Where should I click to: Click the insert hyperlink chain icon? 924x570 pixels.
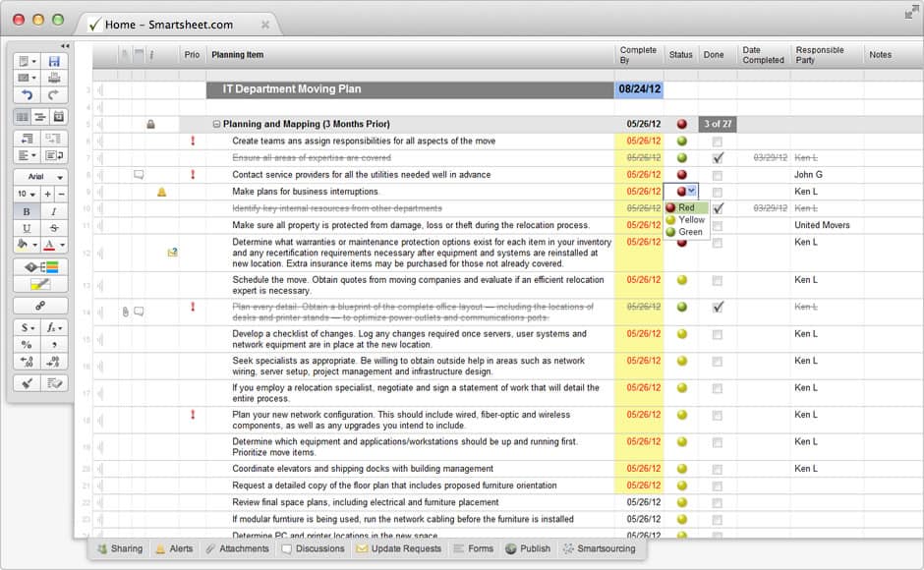40,306
